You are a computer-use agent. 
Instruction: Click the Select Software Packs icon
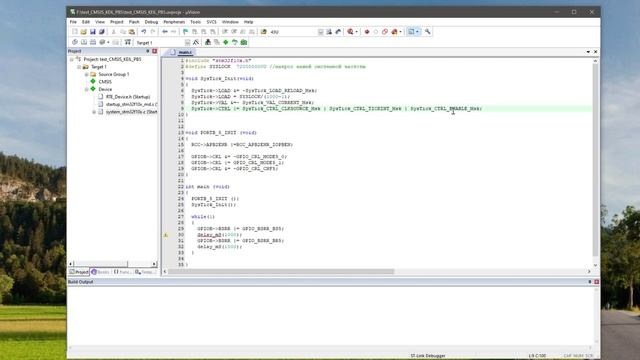pyautogui.click(x=235, y=42)
